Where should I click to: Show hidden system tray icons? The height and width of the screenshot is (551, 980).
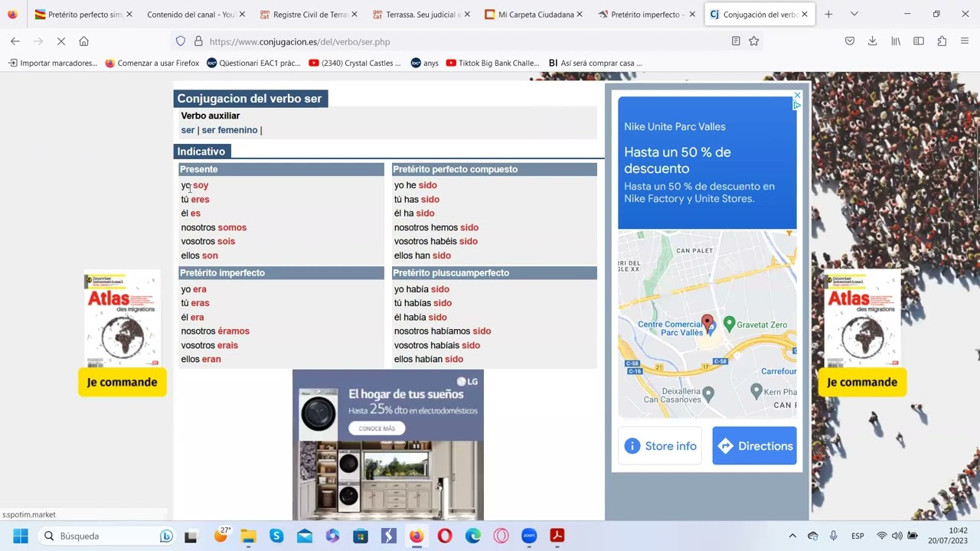tap(792, 536)
